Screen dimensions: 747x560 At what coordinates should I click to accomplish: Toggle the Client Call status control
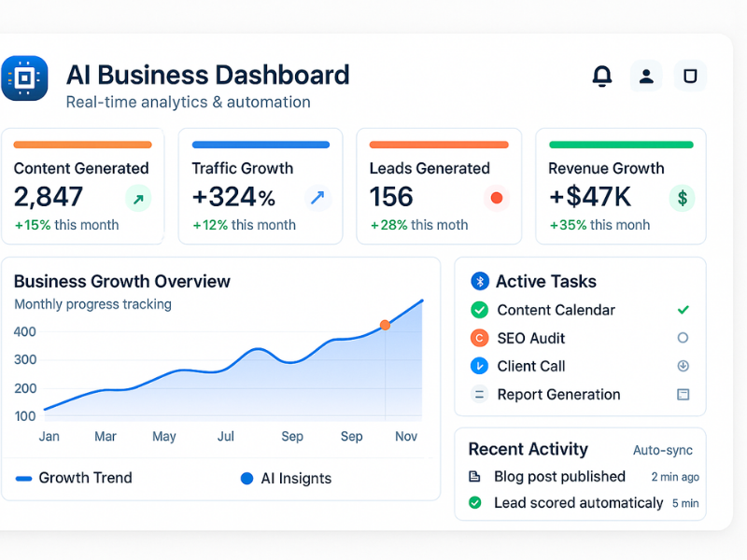[683, 366]
